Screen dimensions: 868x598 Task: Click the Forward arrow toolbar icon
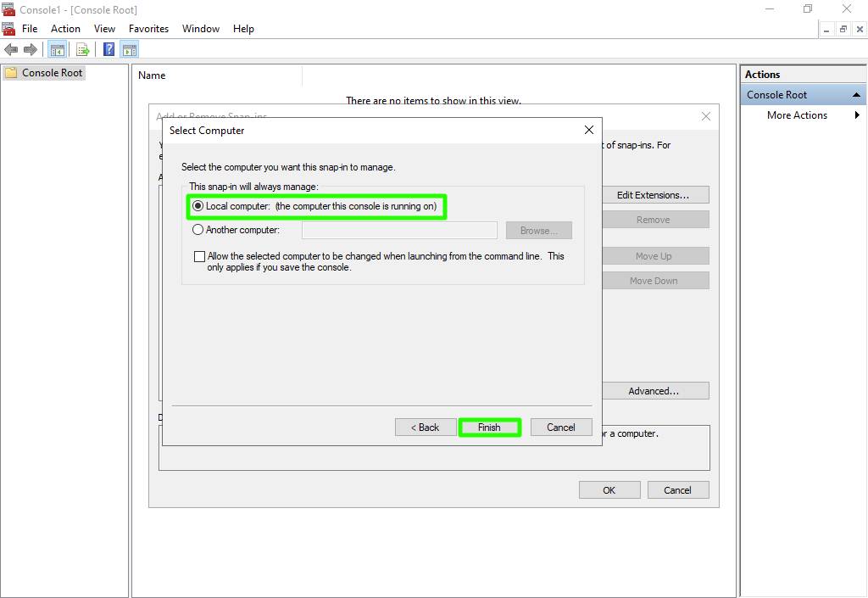pyautogui.click(x=31, y=49)
